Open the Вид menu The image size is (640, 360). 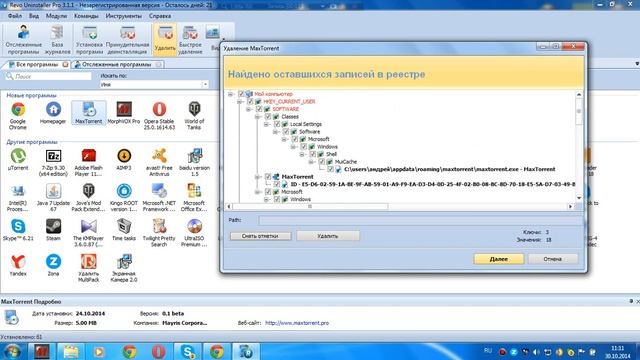point(34,16)
